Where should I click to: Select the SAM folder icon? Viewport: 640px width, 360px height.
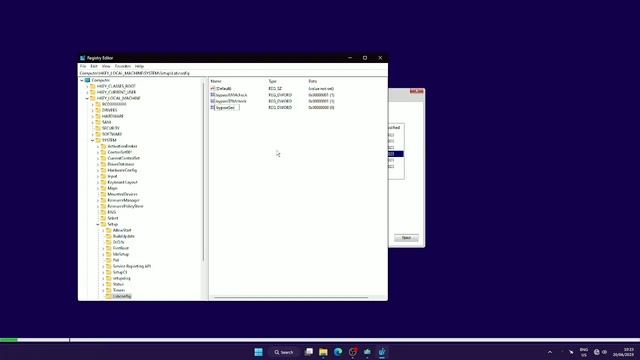click(x=98, y=122)
